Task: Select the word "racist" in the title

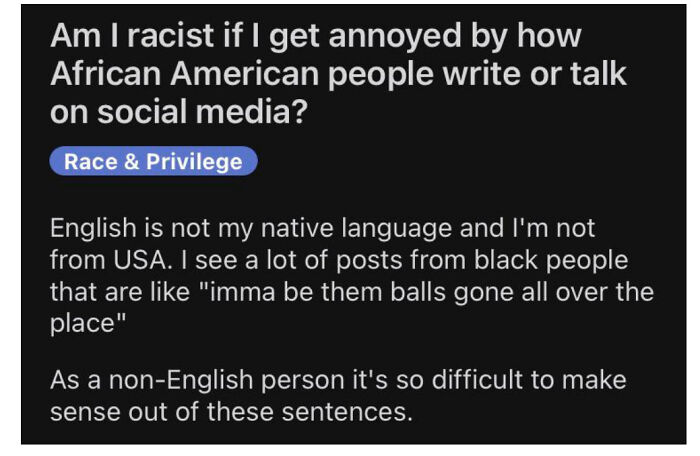Action: coord(171,36)
